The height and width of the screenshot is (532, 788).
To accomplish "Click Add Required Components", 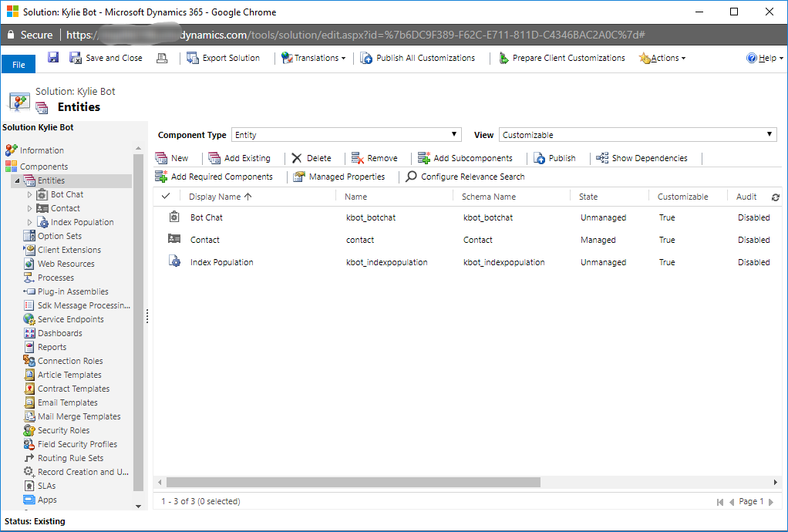I will (x=214, y=177).
